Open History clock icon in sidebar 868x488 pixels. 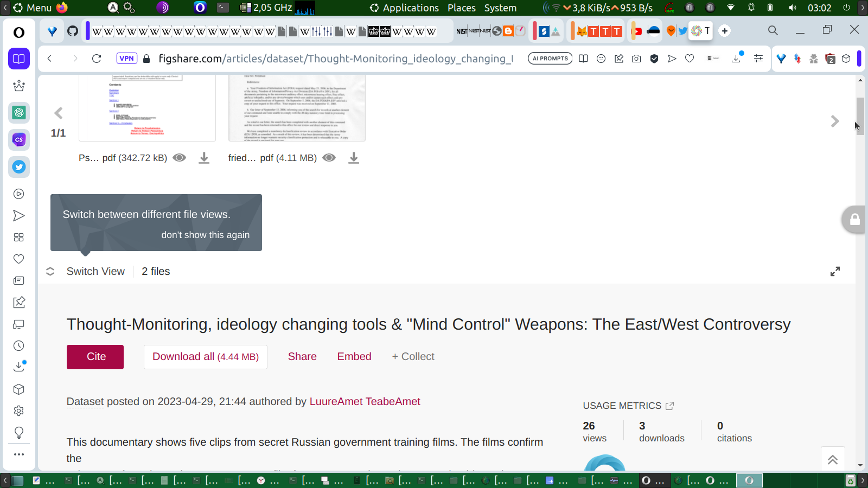click(x=19, y=346)
